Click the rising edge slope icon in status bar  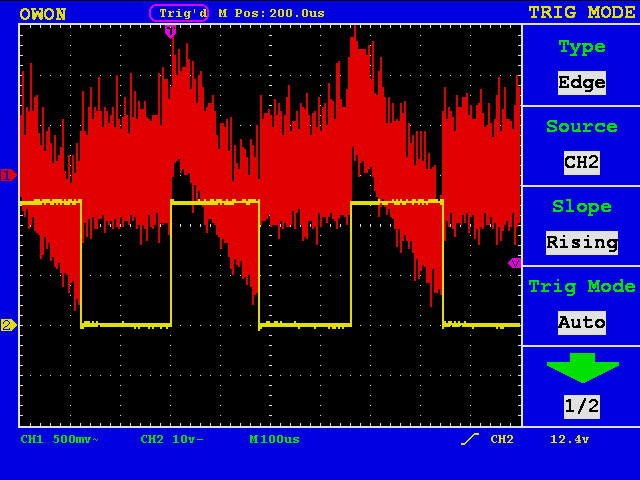[x=470, y=439]
